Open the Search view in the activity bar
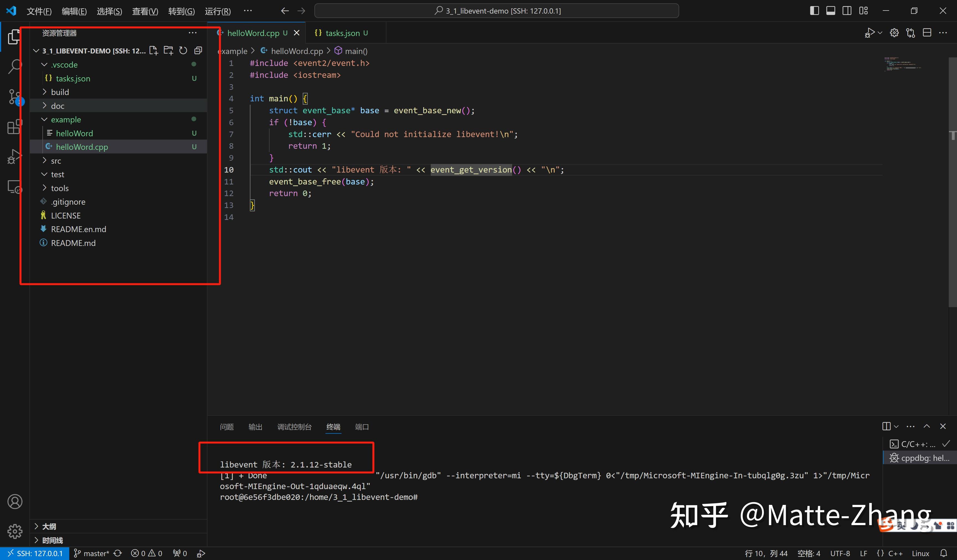The width and height of the screenshot is (957, 560). 14,66
